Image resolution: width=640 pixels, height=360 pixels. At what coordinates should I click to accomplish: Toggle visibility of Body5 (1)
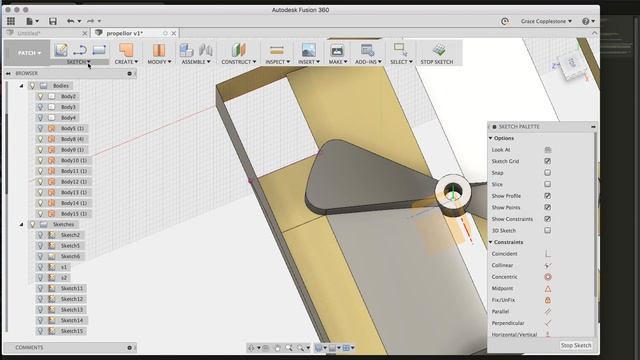(x=40, y=128)
